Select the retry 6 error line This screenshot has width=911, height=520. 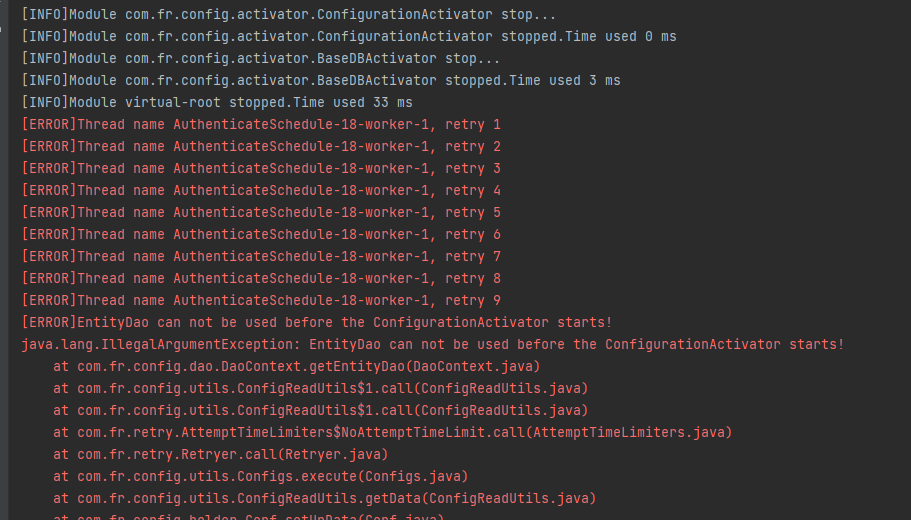click(261, 235)
